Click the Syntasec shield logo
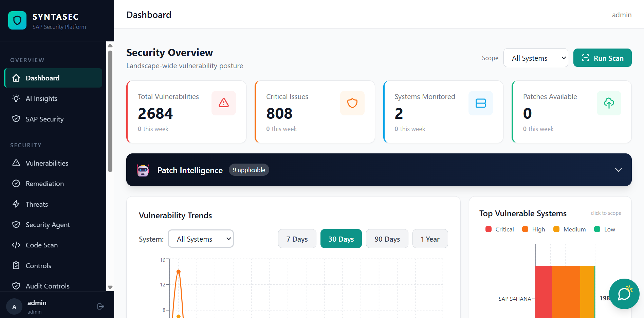The height and width of the screenshot is (318, 644). (x=17, y=20)
